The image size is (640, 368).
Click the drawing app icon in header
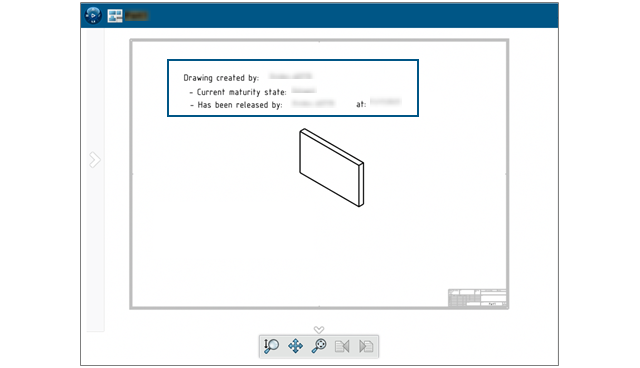[x=115, y=16]
